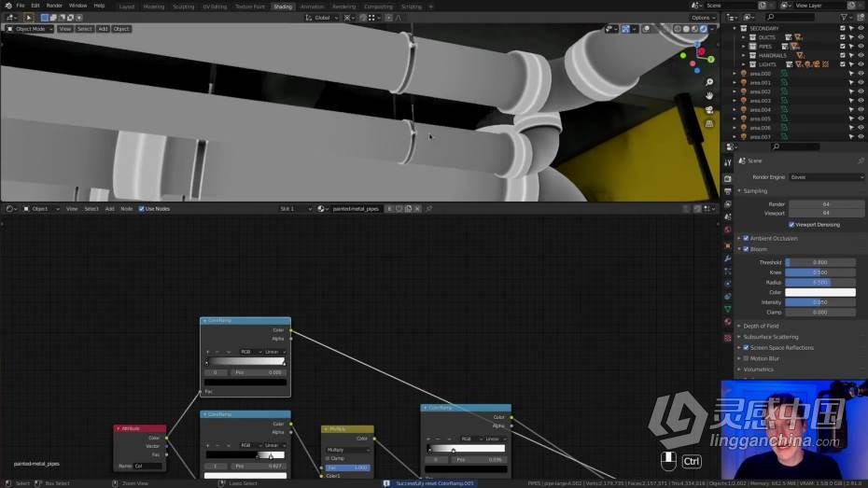
Task: Pin the node editor material
Action: coord(429,209)
